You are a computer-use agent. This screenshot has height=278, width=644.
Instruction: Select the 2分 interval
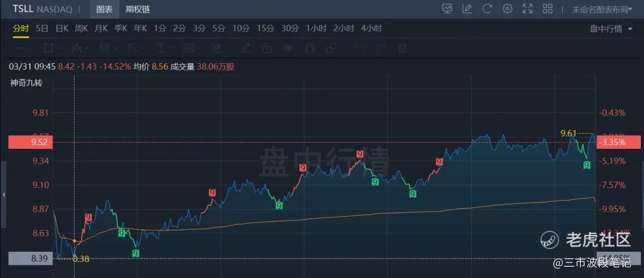coord(179,29)
